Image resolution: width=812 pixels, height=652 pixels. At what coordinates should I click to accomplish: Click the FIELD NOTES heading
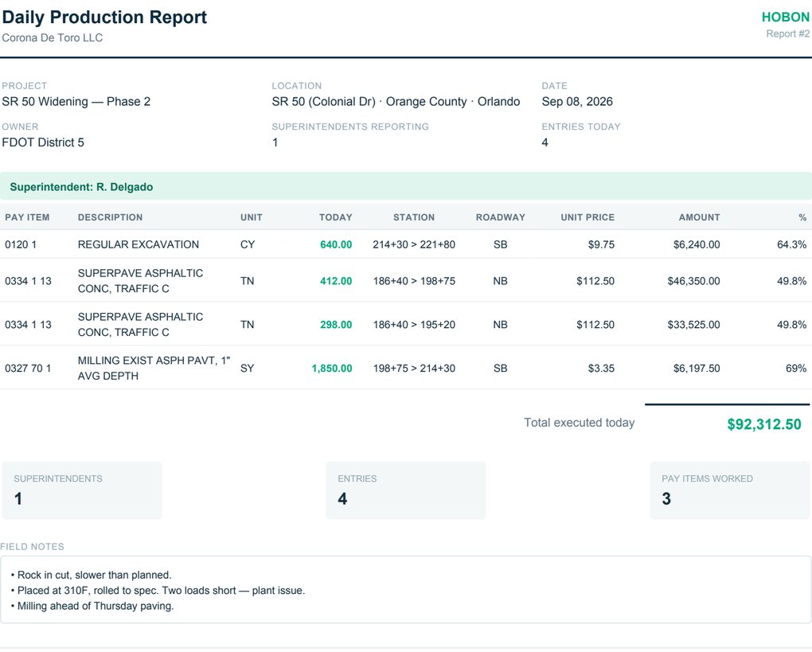[32, 547]
